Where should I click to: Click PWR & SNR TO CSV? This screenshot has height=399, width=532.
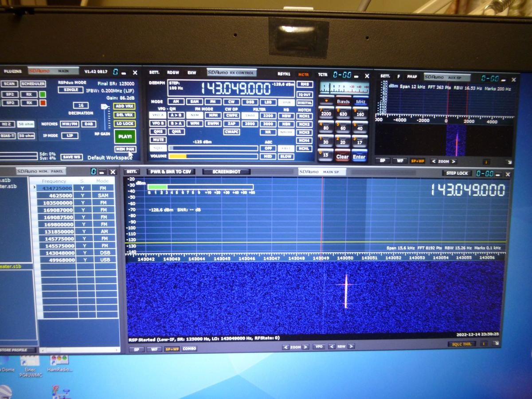point(171,172)
